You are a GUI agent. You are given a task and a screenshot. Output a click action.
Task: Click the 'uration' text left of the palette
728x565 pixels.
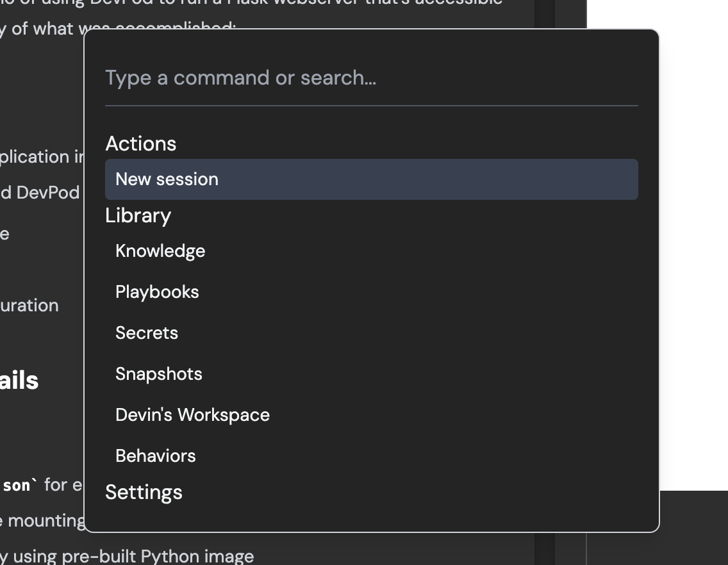[x=29, y=305]
